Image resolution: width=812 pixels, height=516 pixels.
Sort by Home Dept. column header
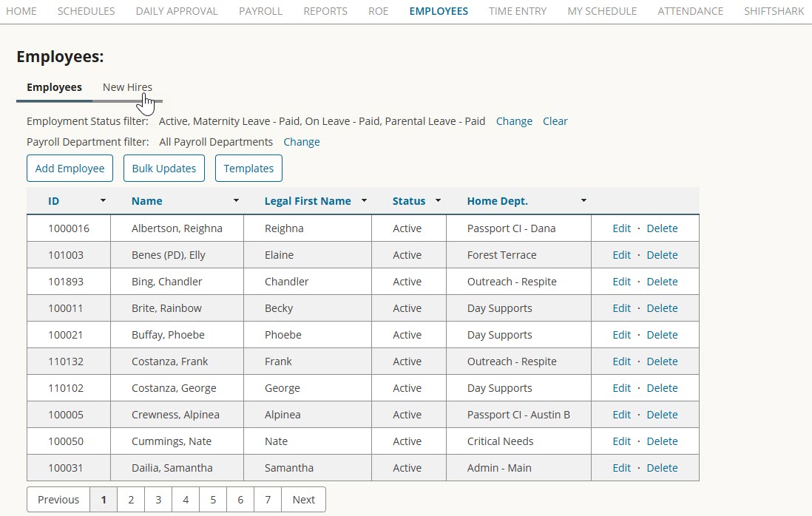[497, 201]
